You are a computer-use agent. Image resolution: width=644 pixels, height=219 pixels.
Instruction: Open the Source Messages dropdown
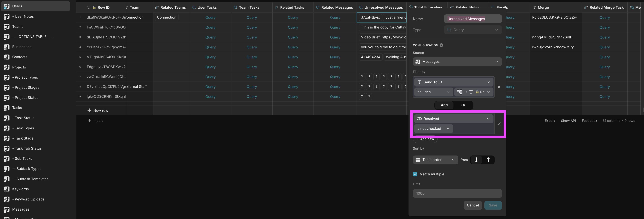coord(457,62)
